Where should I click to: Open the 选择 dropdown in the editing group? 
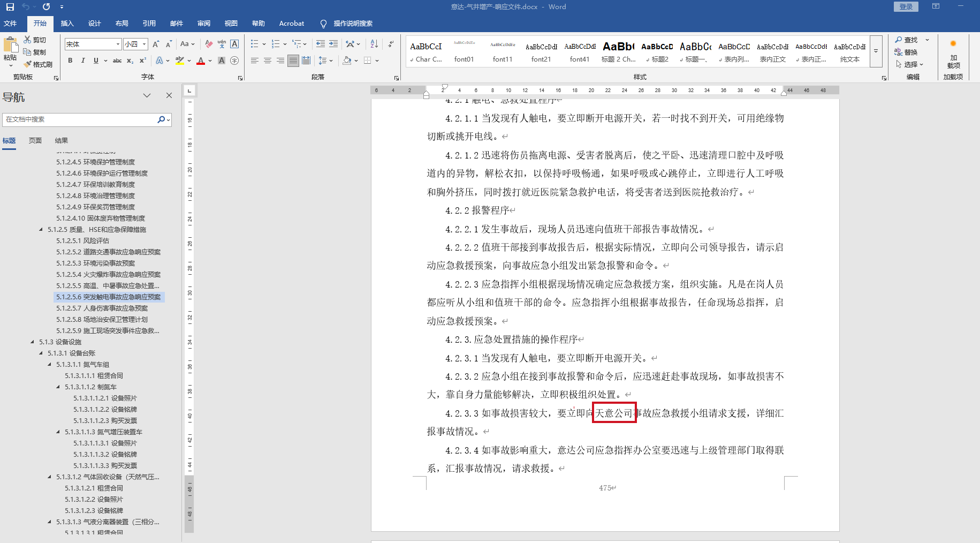(x=910, y=64)
